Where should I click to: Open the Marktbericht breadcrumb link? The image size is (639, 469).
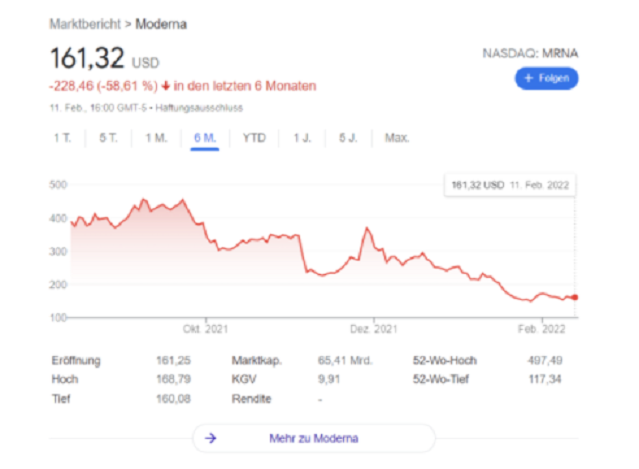coord(85,24)
